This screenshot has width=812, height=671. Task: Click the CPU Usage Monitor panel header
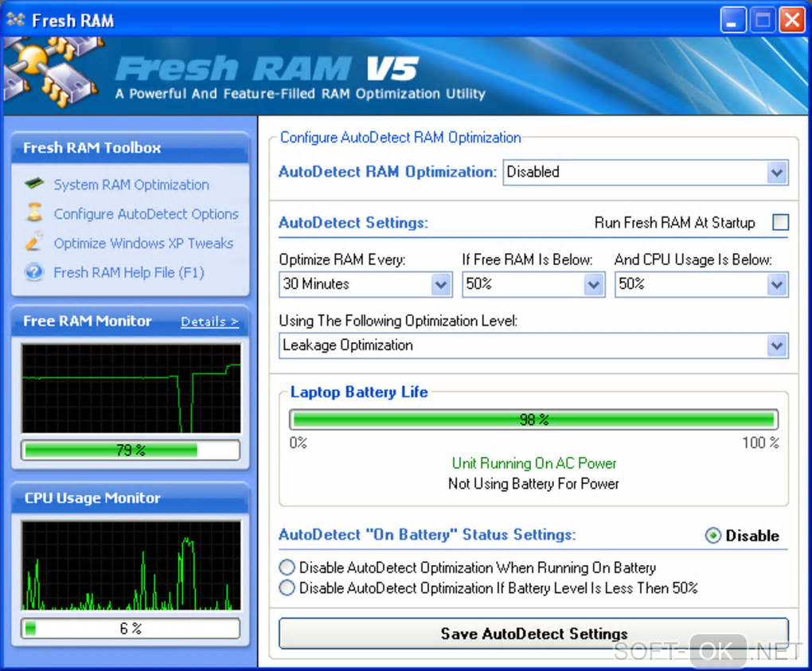click(x=131, y=498)
